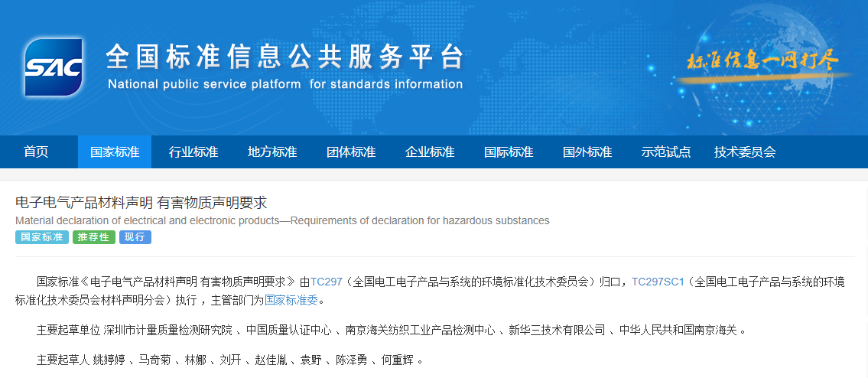Select the 国家标准 navigation tab

pos(115,152)
